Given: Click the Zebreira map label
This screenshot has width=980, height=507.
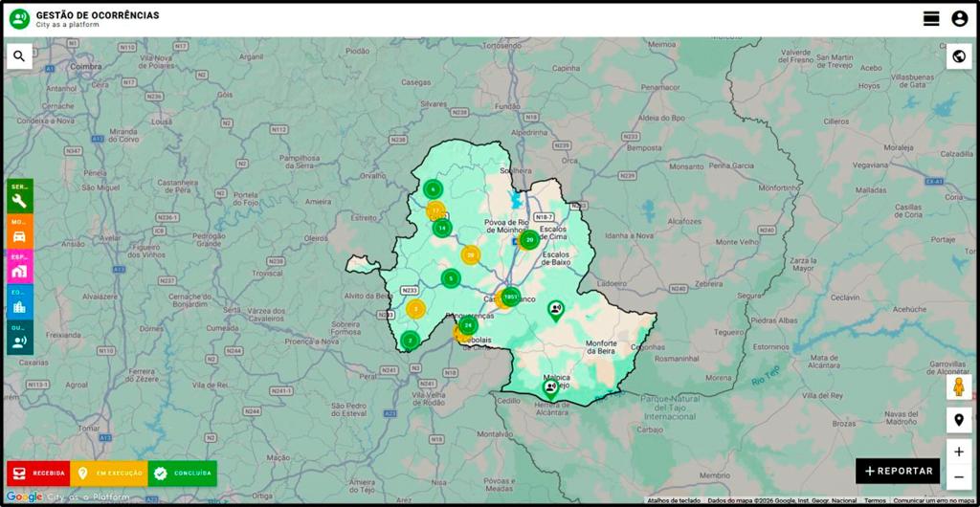Looking at the screenshot, I should pos(708,283).
